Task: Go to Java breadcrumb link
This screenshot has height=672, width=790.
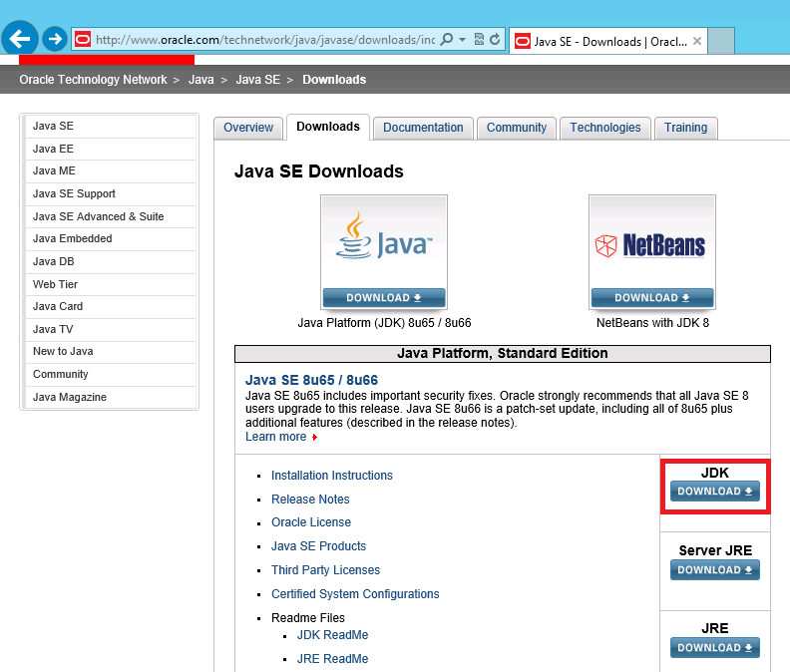Action: click(201, 80)
